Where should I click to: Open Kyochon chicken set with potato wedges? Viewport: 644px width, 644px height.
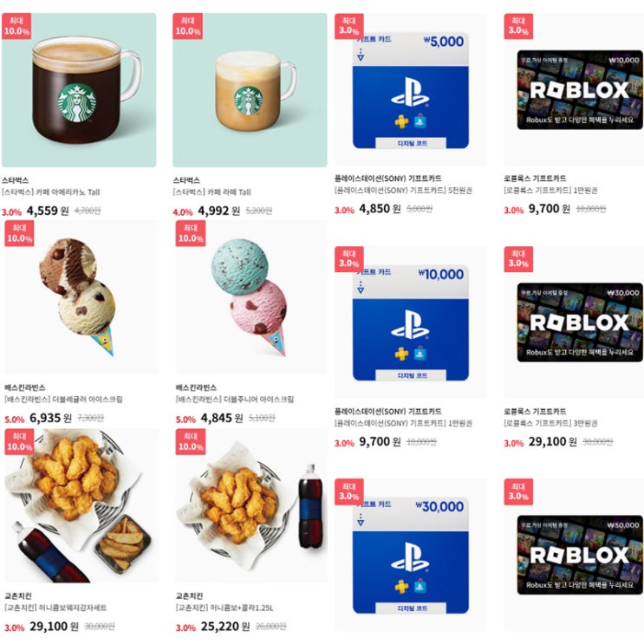[81, 505]
